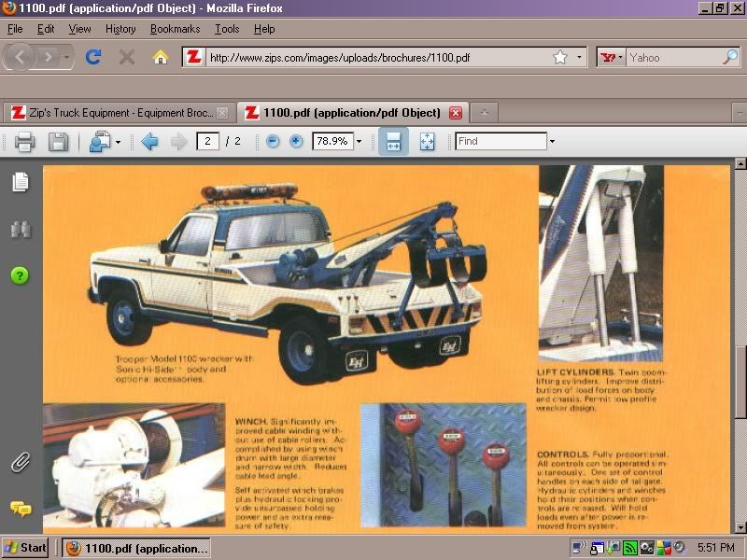Toggle fit-width scrolling page mode
The image size is (747, 560).
(x=393, y=142)
